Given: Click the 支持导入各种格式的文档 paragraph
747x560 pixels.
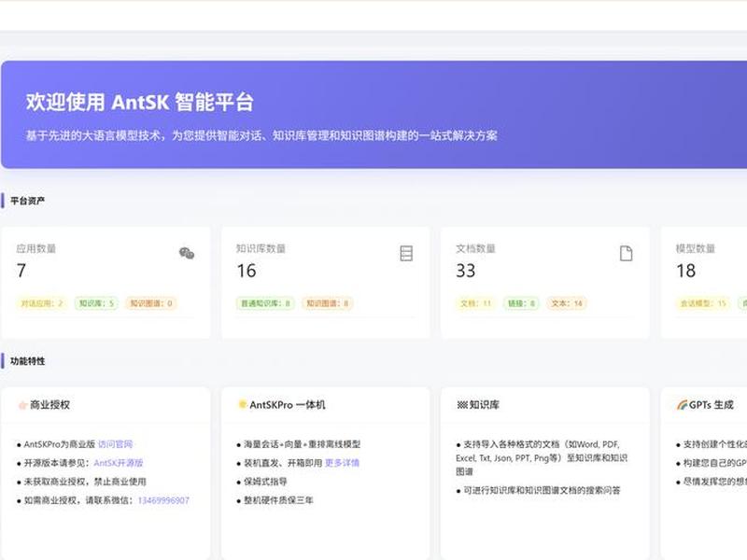Looking at the screenshot, I should 542,458.
